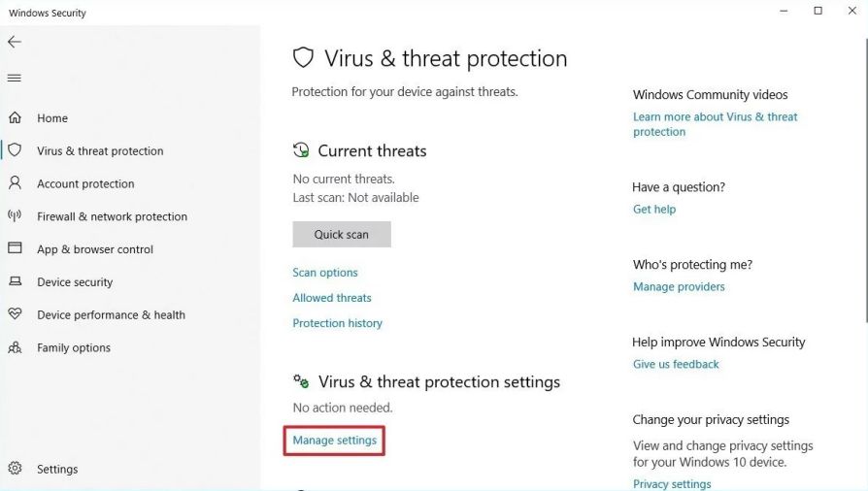Toggle the hamburger navigation menu icon
The height and width of the screenshot is (491, 868).
click(x=15, y=78)
